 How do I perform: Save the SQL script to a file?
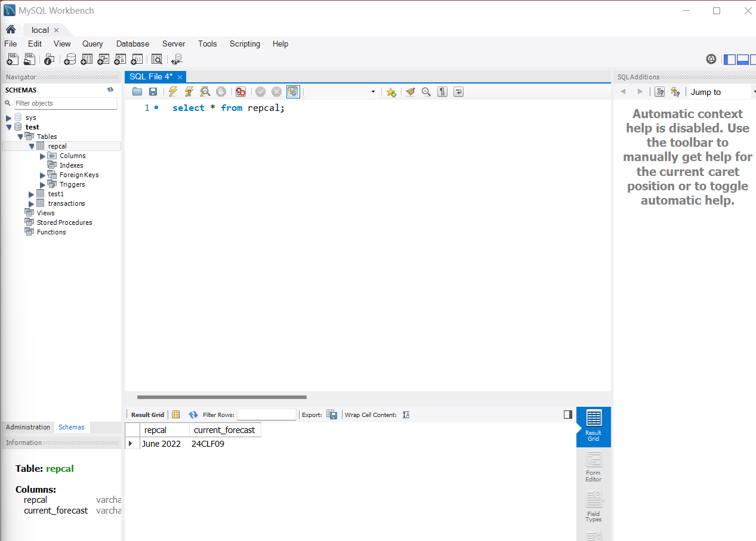tap(153, 92)
